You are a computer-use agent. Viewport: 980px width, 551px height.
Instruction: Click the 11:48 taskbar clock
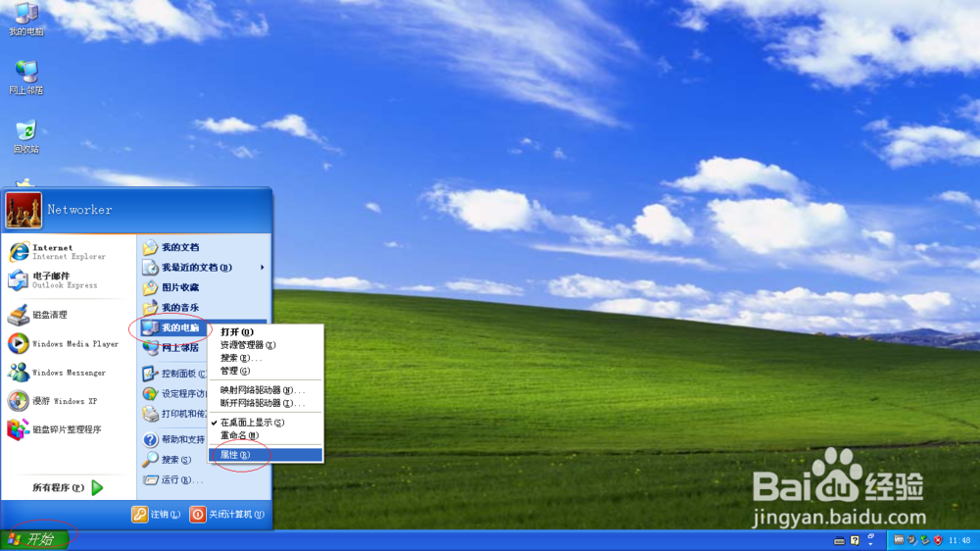point(959,540)
